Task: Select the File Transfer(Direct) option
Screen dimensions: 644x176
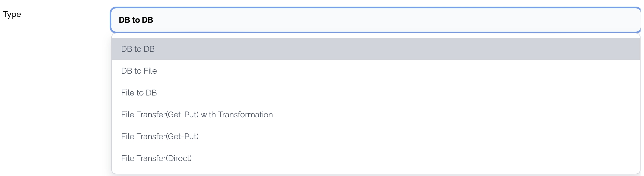Action: coord(157,158)
